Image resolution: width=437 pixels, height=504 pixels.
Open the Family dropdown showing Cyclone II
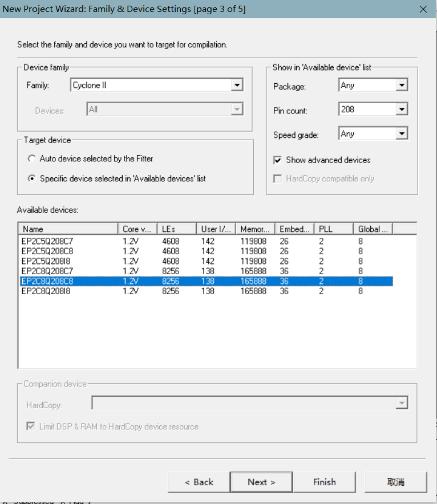point(237,85)
